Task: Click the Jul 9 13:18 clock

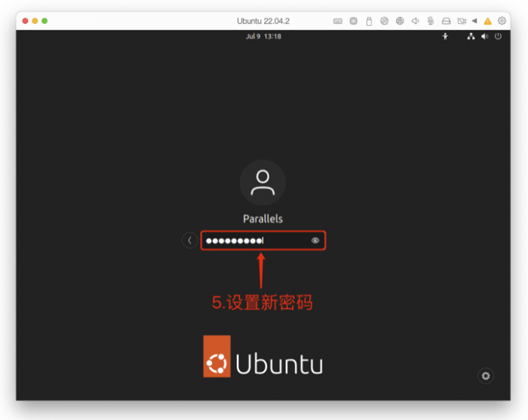Action: [x=263, y=36]
